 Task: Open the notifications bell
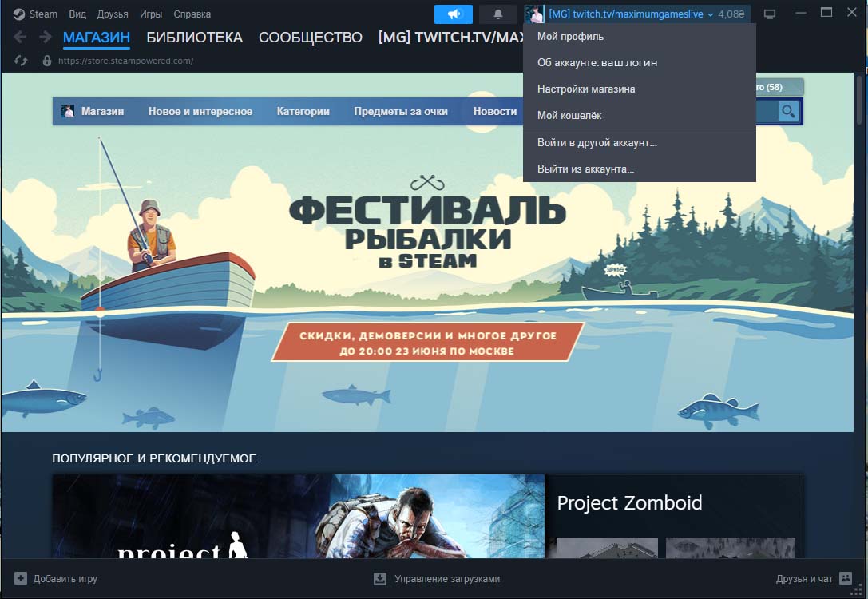497,14
